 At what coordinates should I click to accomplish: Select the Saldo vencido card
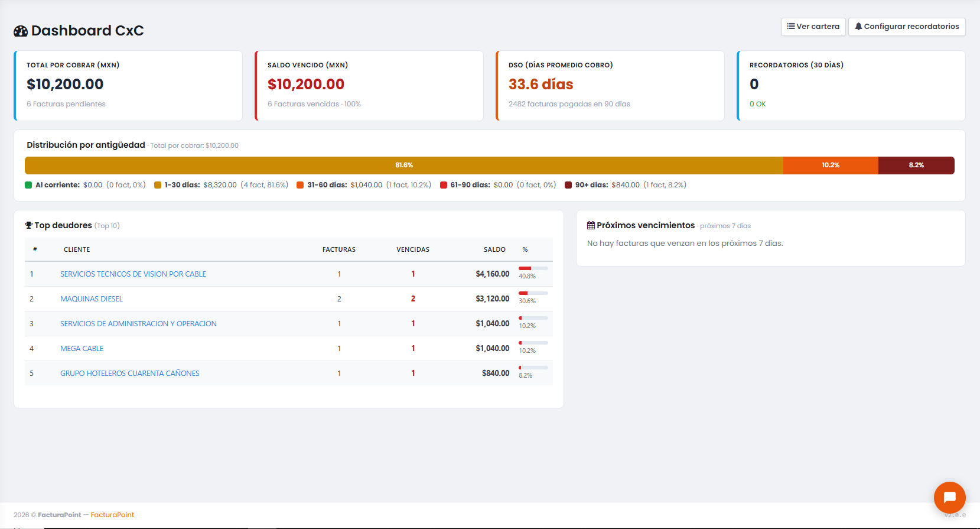[369, 86]
